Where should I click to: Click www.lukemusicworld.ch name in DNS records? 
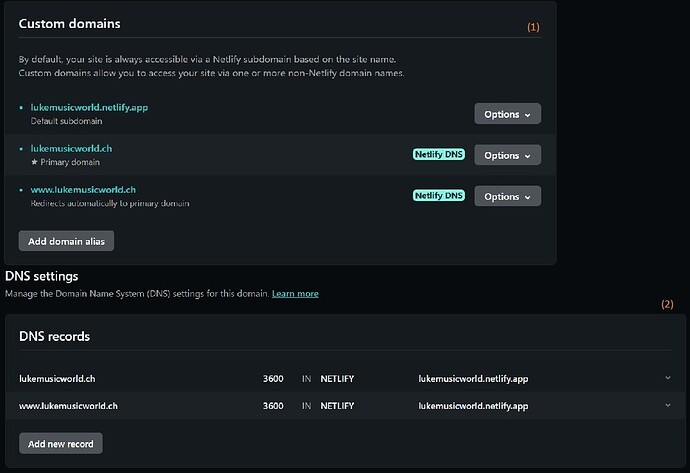(x=68, y=406)
